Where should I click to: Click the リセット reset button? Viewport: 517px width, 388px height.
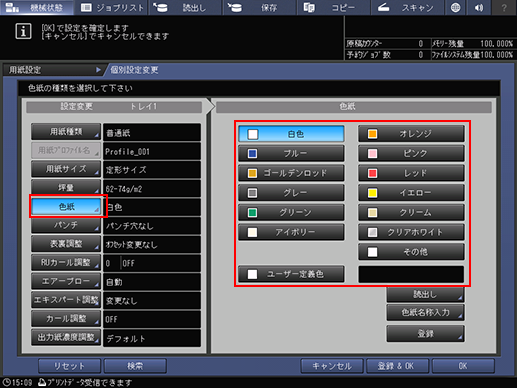(69, 366)
